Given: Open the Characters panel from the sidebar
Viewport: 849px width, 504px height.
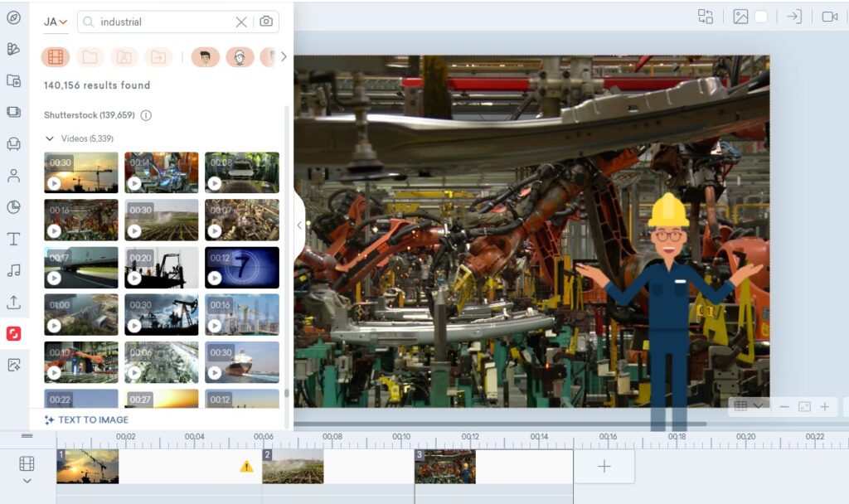Looking at the screenshot, I should (x=13, y=176).
